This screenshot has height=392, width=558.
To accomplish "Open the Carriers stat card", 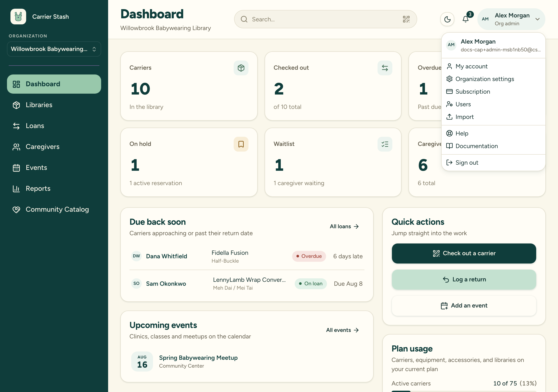I will [x=189, y=86].
